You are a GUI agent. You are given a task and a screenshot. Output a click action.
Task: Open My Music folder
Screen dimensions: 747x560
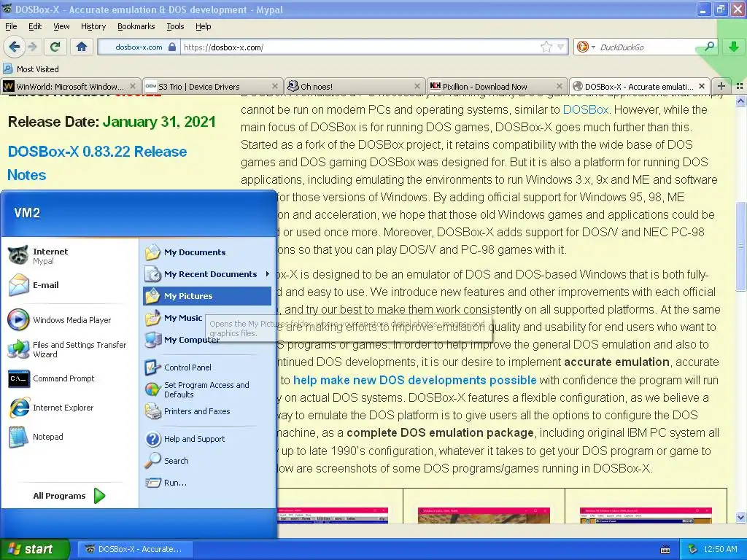coord(206,318)
